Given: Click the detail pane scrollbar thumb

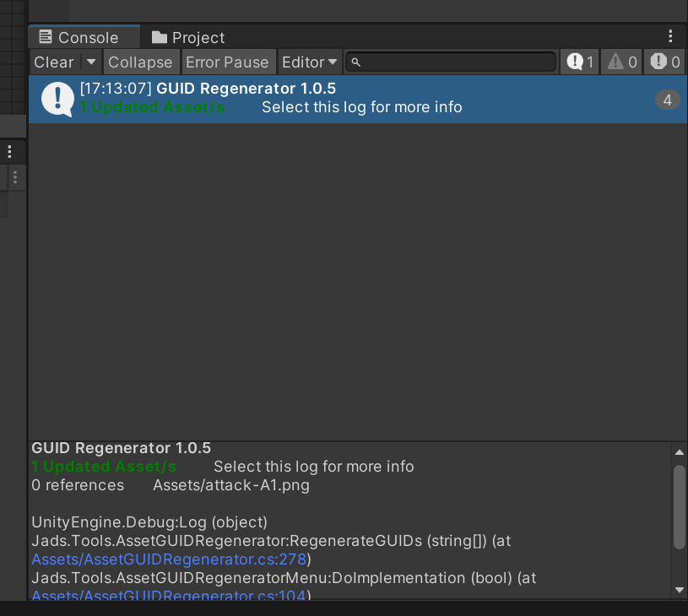Looking at the screenshot, I should [x=680, y=507].
